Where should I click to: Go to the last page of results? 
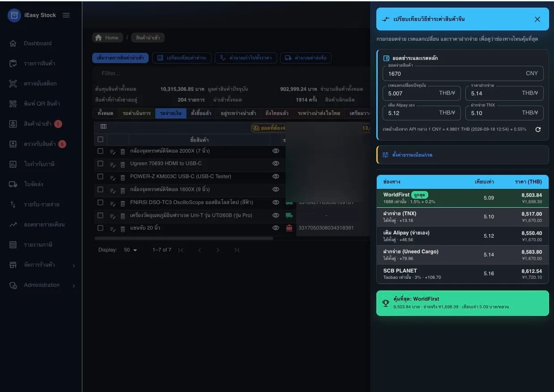tap(236, 250)
